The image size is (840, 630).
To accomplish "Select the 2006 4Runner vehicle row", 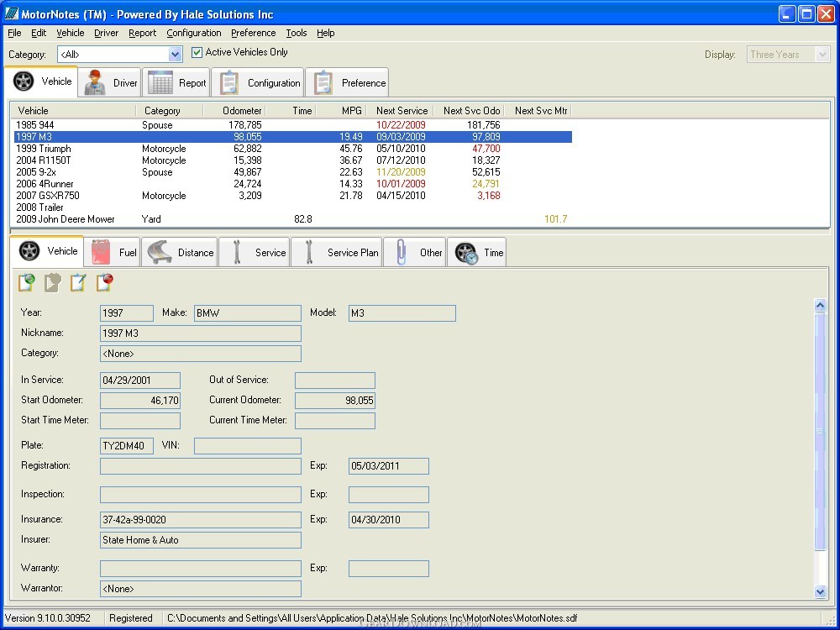I will tap(293, 184).
